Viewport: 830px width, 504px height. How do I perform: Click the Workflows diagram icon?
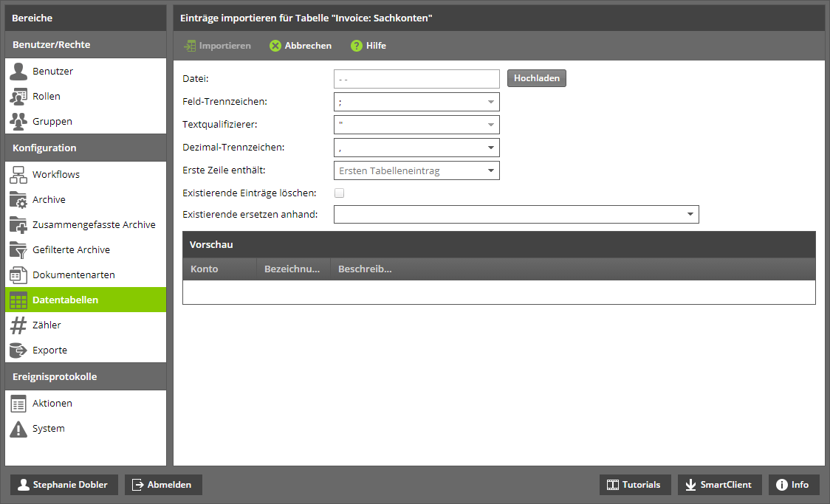point(18,175)
